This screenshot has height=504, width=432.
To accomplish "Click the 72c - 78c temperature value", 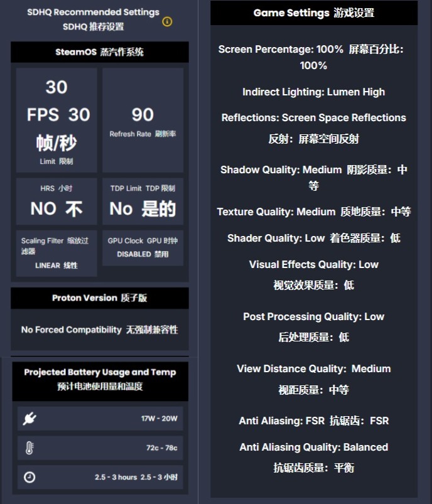I will (161, 448).
